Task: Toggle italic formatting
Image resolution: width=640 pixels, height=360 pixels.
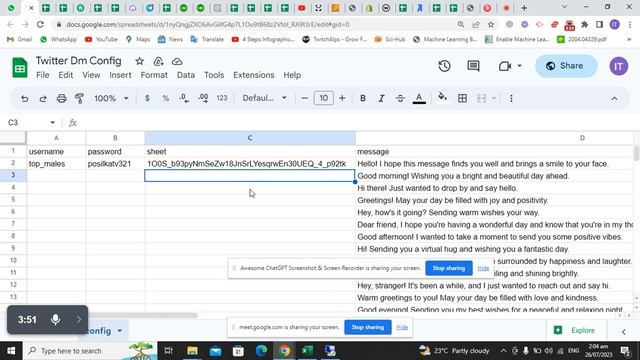Action: (381, 98)
